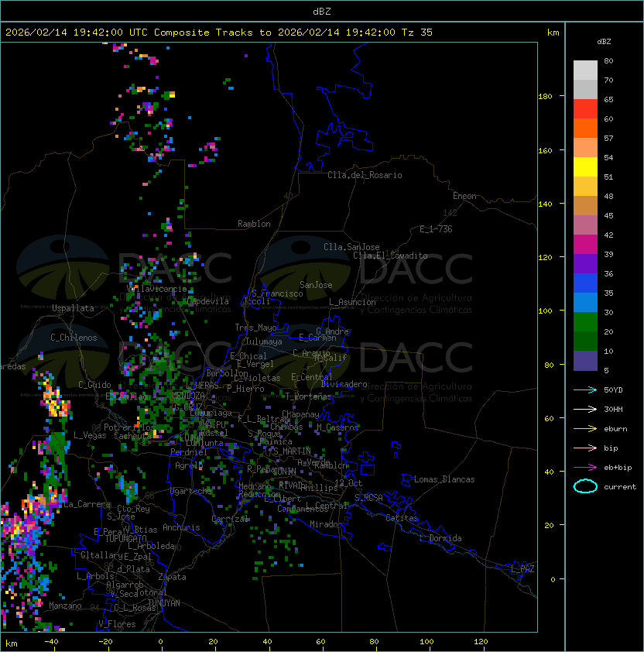Click the 'Uspallata' place label
This screenshot has height=652, width=644.
pos(73,308)
